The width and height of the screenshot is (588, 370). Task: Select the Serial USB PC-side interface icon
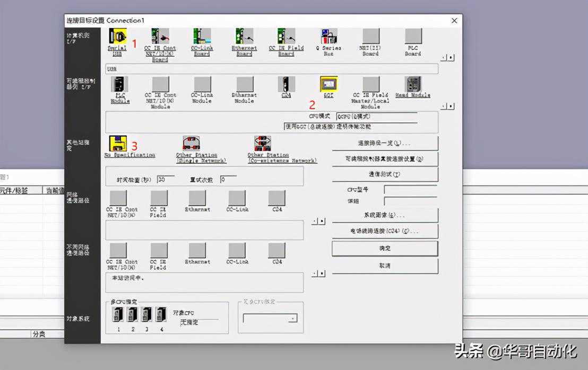click(117, 37)
